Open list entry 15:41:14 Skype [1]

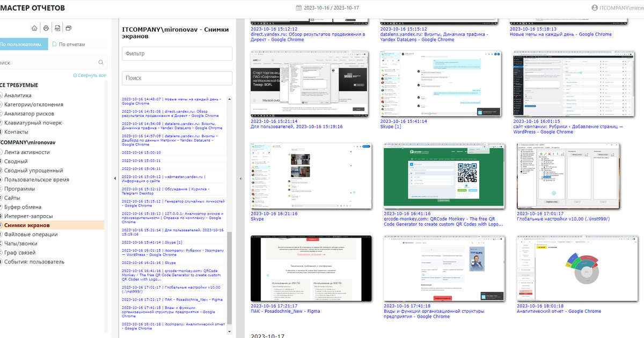(x=152, y=243)
